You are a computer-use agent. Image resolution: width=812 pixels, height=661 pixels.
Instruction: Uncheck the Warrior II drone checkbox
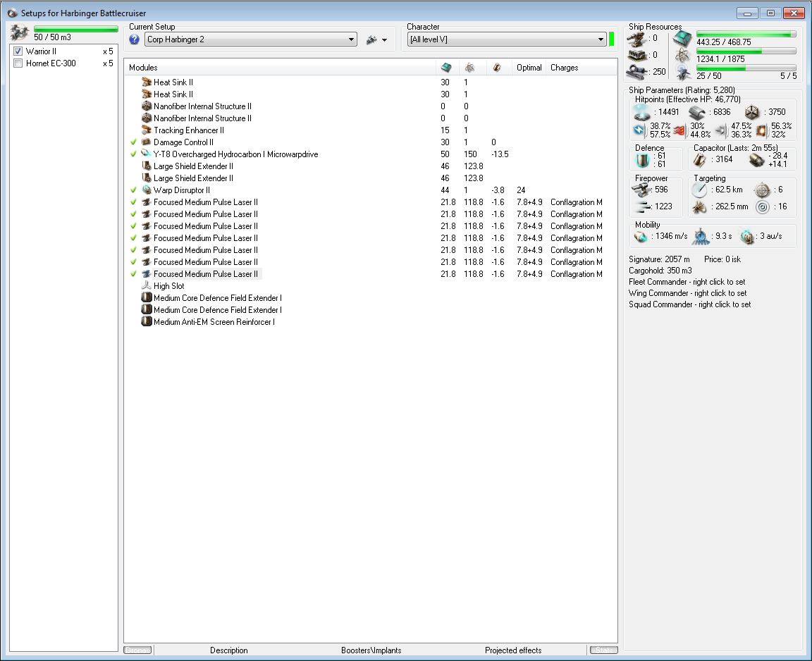pyautogui.click(x=18, y=51)
